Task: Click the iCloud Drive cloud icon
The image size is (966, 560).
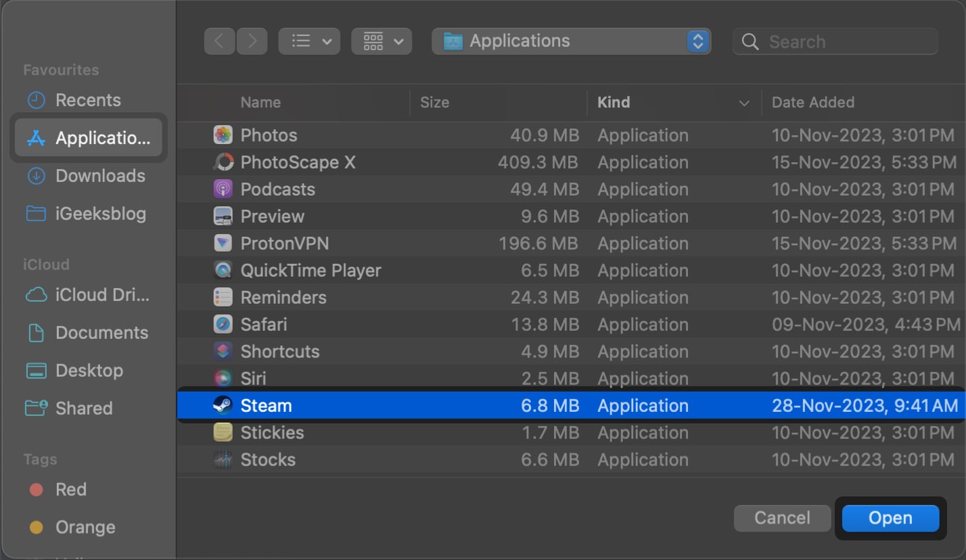Action: click(36, 295)
